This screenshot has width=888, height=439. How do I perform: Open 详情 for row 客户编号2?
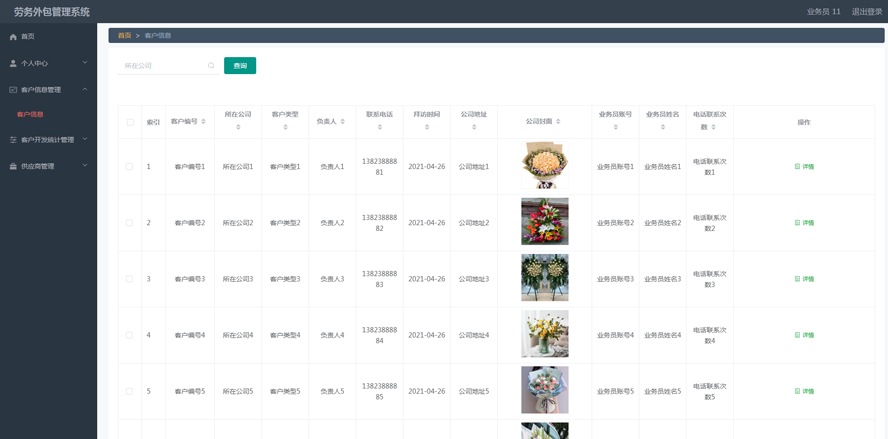pyautogui.click(x=804, y=223)
